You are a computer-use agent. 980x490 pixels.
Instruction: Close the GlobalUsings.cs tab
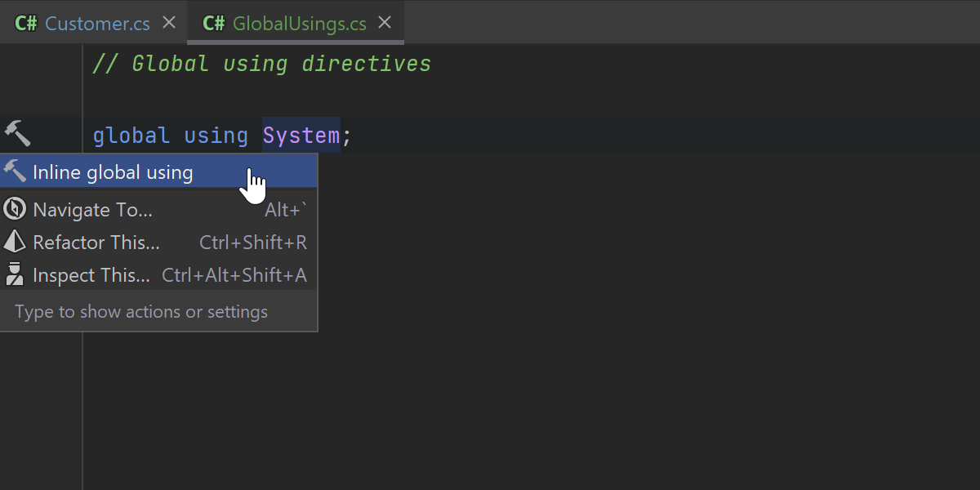[385, 22]
